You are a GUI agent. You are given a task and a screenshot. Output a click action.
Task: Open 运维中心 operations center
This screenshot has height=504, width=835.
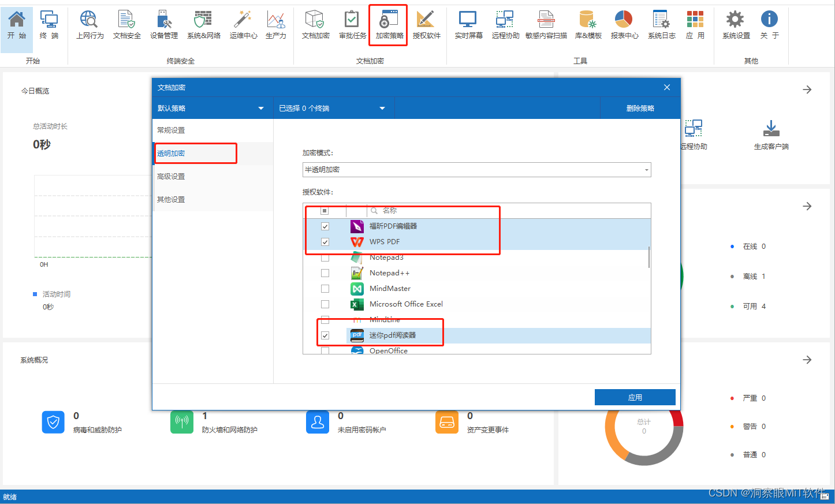[x=243, y=25]
